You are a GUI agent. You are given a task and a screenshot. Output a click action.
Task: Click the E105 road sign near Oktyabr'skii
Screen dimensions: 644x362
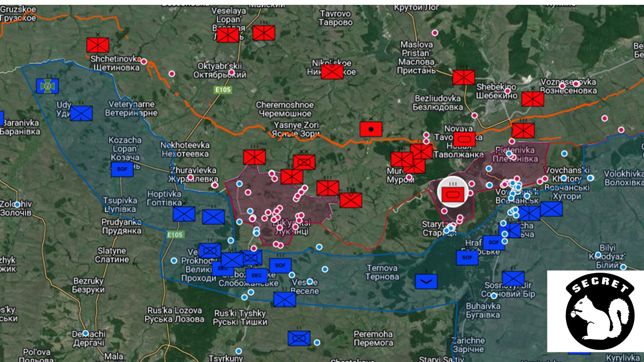(x=223, y=90)
